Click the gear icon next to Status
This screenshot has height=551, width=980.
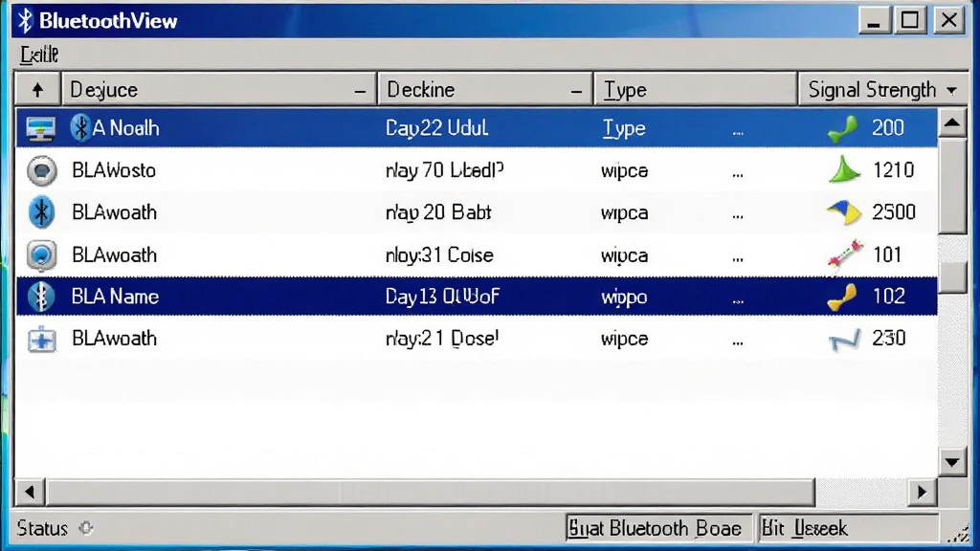point(86,528)
